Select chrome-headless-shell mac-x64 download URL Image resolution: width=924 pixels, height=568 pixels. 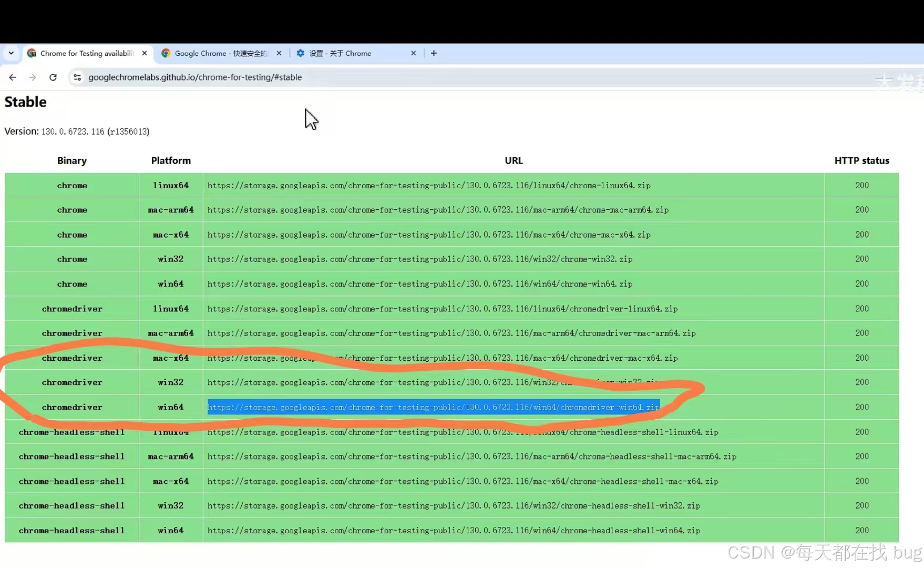click(463, 481)
